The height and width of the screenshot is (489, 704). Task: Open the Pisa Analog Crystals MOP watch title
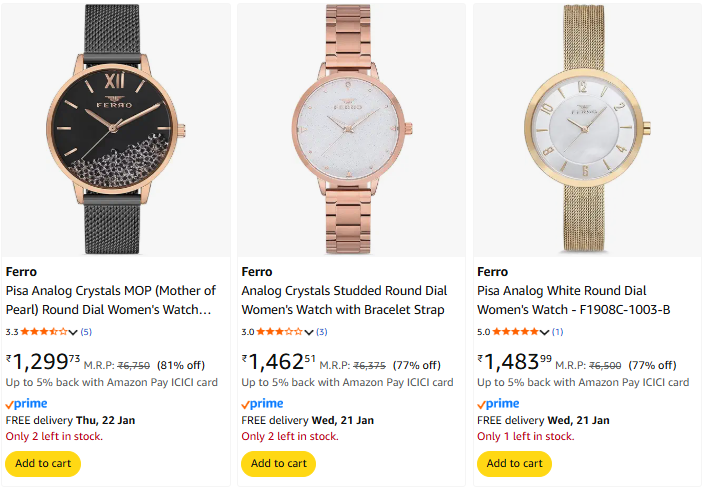click(110, 300)
